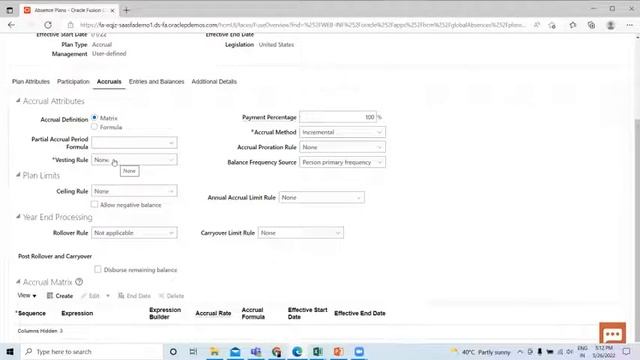The height and width of the screenshot is (360, 640).
Task: Open Accrual Matrix help icon
Action: click(79, 282)
